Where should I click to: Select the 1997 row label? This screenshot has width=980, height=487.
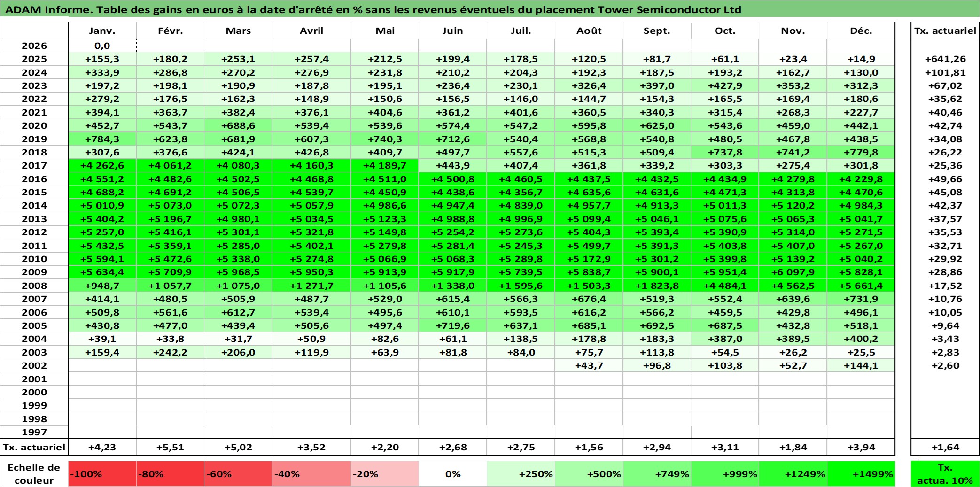tap(34, 432)
